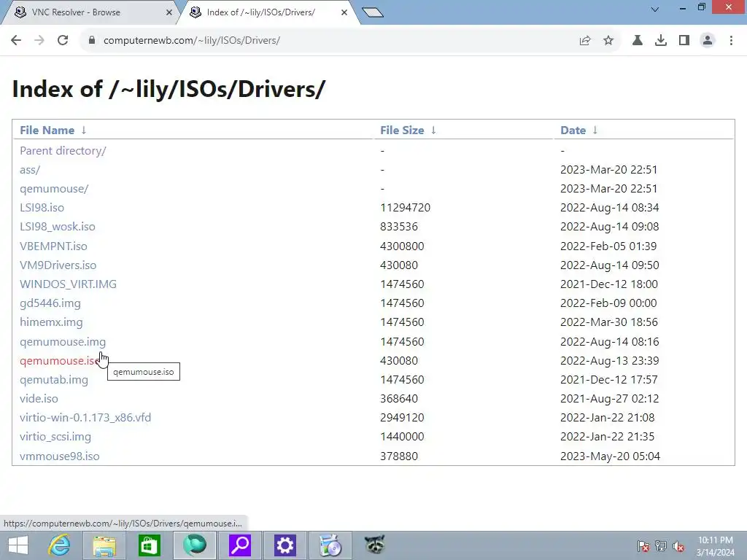The image size is (747, 560).
Task: Open the network status tray icon
Action: (661, 545)
